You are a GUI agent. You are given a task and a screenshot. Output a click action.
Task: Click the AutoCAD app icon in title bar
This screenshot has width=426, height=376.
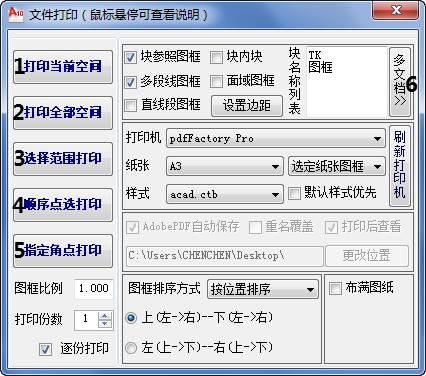pos(16,14)
